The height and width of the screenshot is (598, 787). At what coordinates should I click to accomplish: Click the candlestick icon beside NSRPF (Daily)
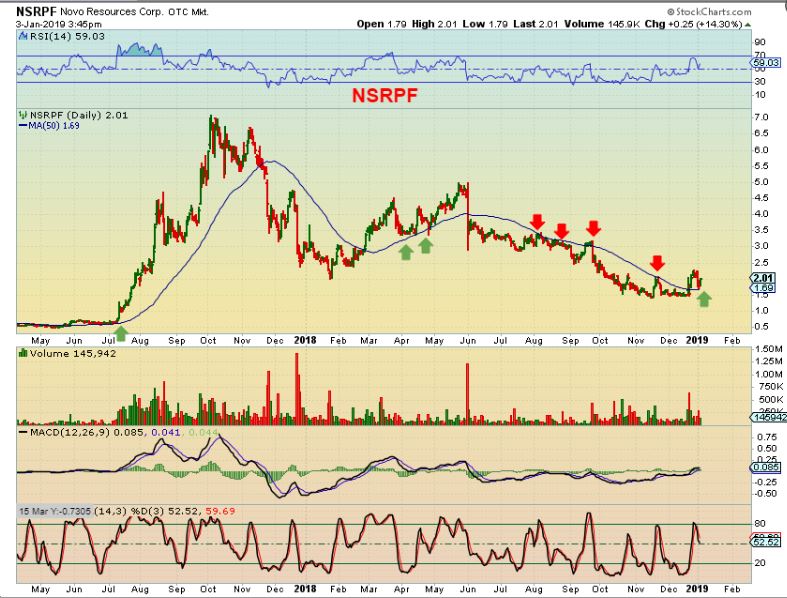click(23, 115)
